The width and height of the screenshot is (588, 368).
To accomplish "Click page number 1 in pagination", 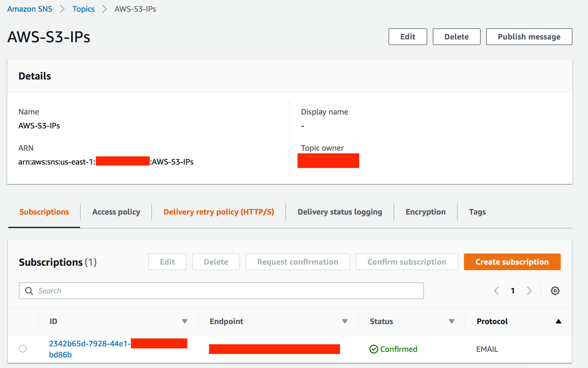I will (x=513, y=291).
